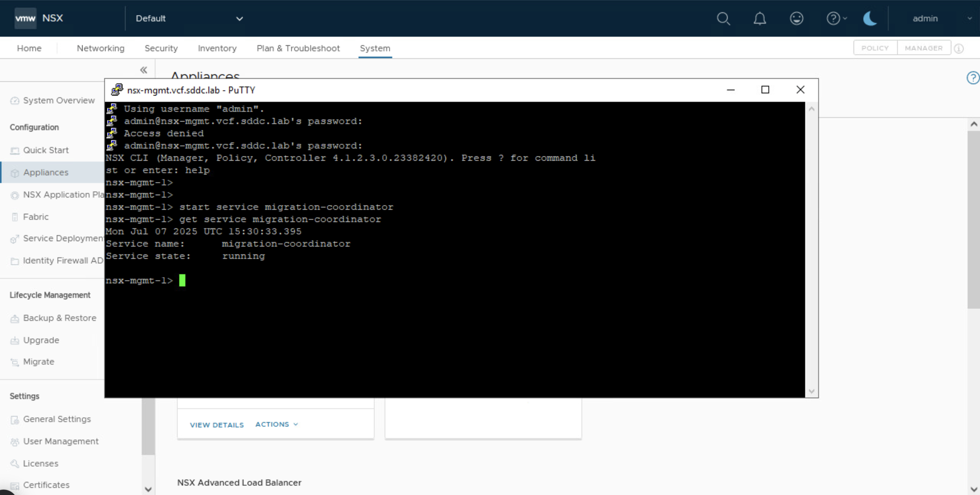Open the global search icon

click(723, 18)
